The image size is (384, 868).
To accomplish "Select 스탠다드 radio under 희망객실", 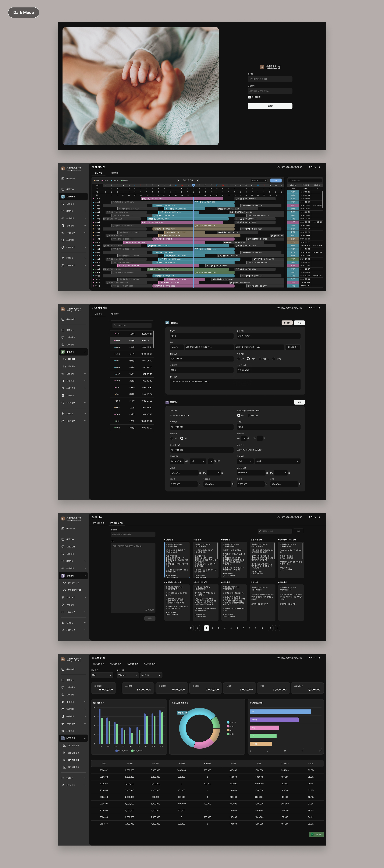I will click(260, 359).
